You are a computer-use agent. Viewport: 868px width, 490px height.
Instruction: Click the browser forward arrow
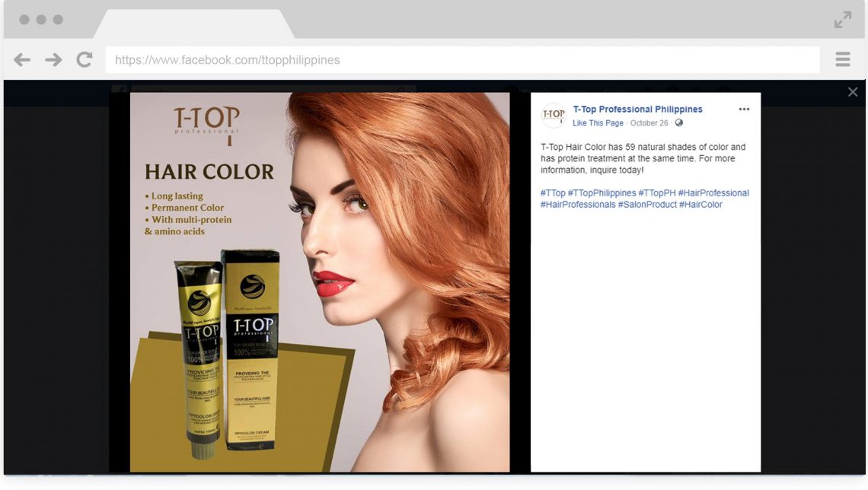54,60
